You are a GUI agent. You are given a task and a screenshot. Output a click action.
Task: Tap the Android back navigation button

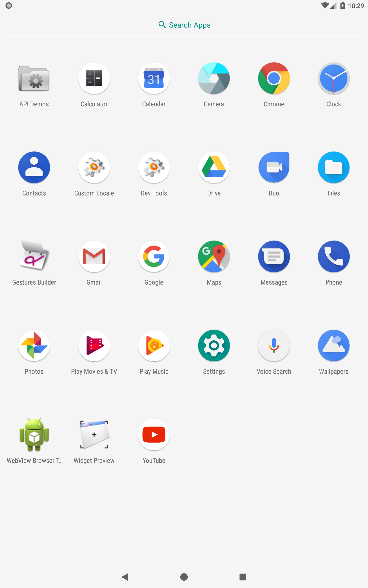click(125, 577)
